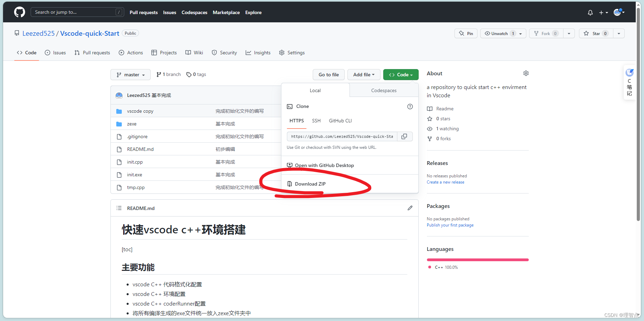Select the Code repository tab
Screen dimensions: 644x321
coord(26,53)
